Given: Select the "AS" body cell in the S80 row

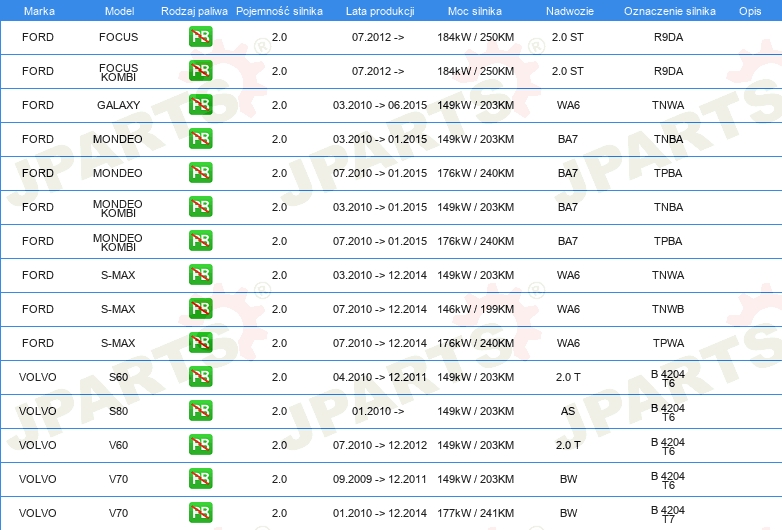Looking at the screenshot, I should click(x=568, y=411).
